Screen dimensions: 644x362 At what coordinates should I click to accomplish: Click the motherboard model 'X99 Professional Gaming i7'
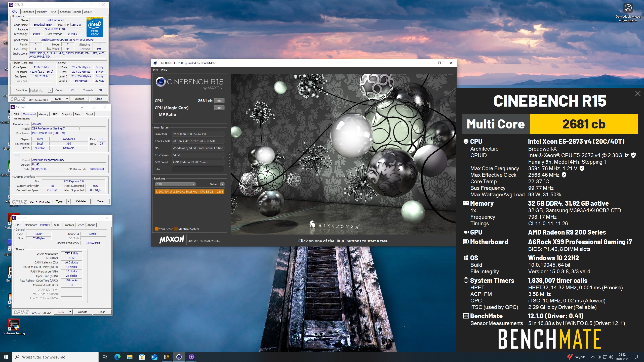pos(55,128)
